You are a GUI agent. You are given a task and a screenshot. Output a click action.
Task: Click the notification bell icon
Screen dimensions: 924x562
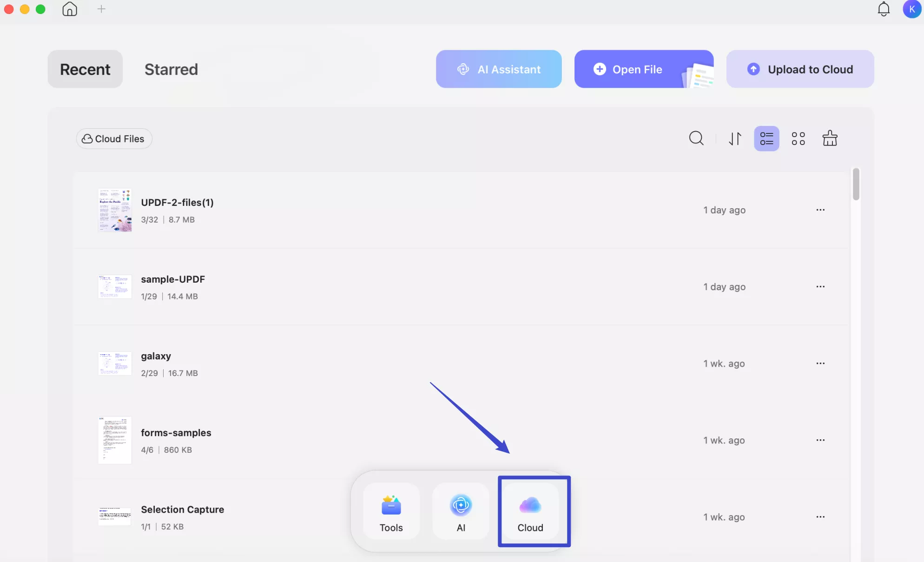coord(884,9)
